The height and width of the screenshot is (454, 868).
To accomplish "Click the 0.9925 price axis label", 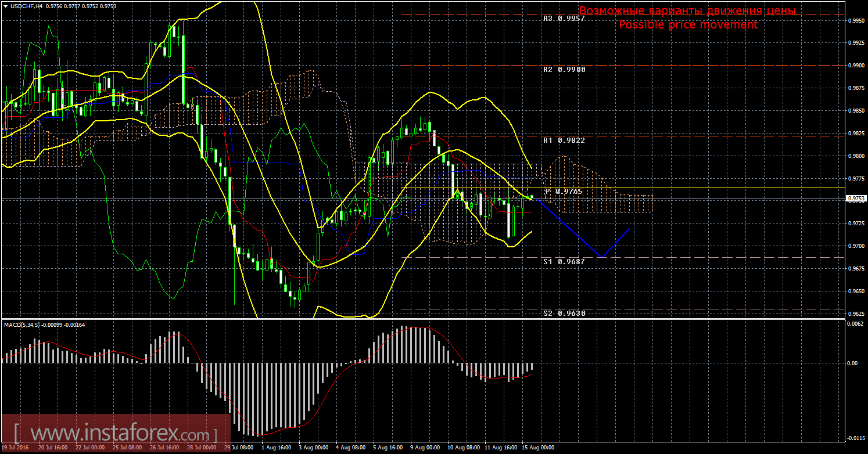I will point(856,43).
